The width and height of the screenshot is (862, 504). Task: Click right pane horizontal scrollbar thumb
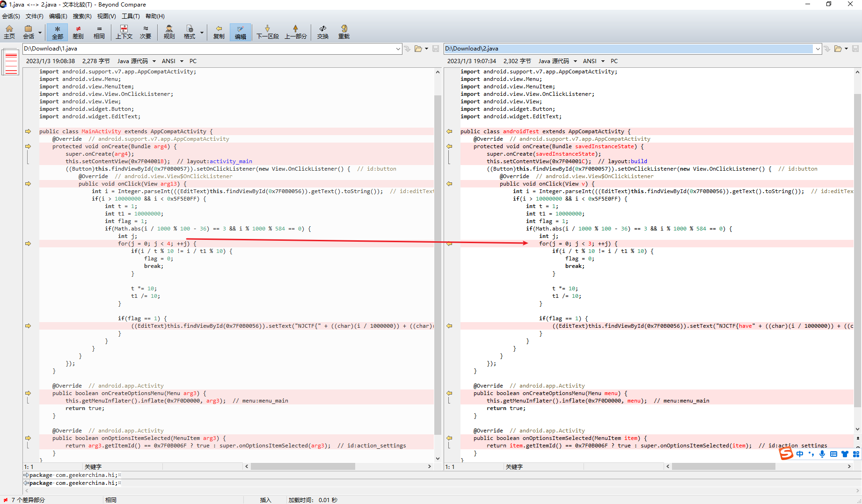pos(723,467)
